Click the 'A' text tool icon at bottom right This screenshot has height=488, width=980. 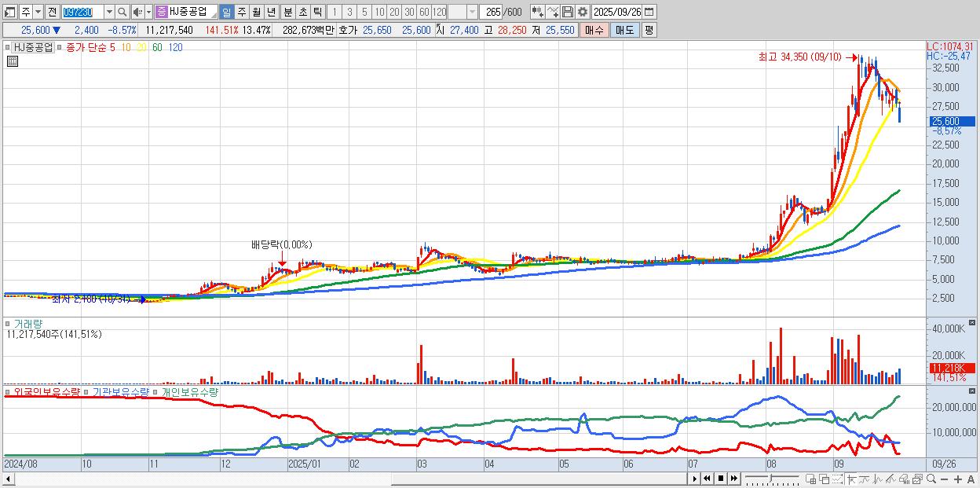pos(971,479)
